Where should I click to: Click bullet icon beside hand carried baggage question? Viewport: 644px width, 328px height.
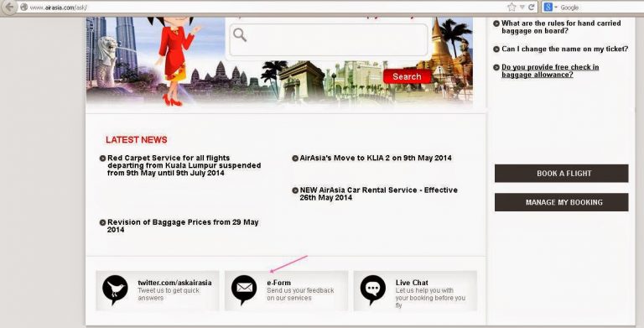pos(496,23)
